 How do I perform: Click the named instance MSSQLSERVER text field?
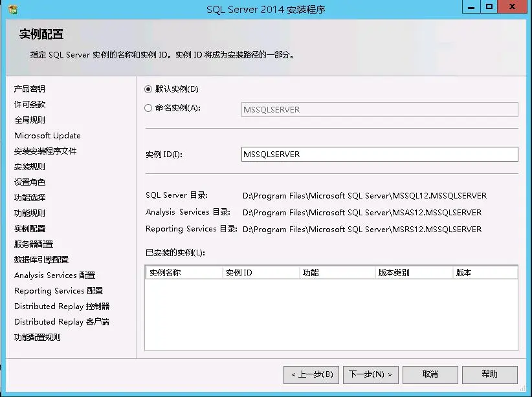380,109
